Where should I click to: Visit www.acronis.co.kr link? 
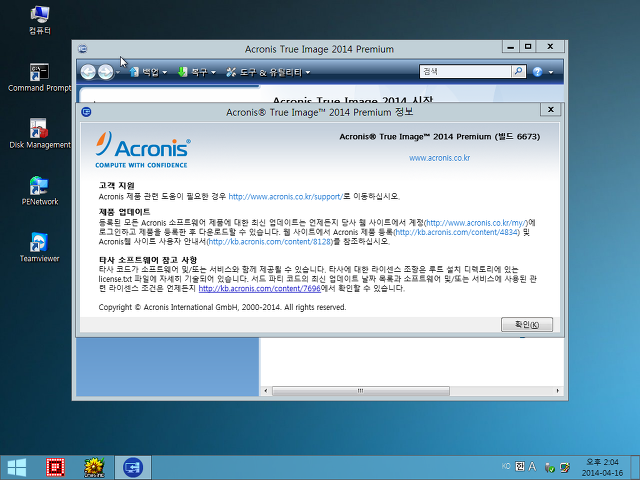[439, 158]
